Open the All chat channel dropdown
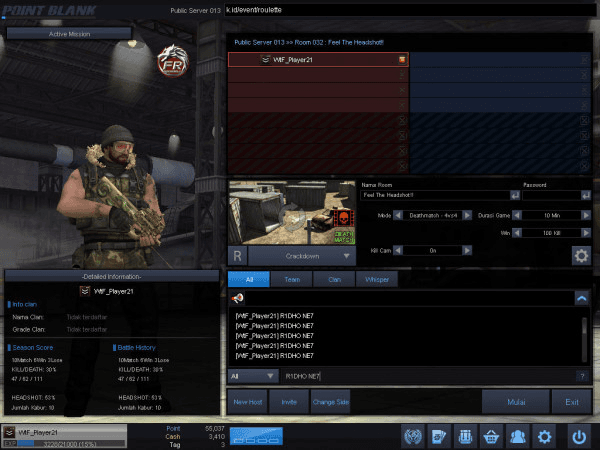 pos(253,376)
